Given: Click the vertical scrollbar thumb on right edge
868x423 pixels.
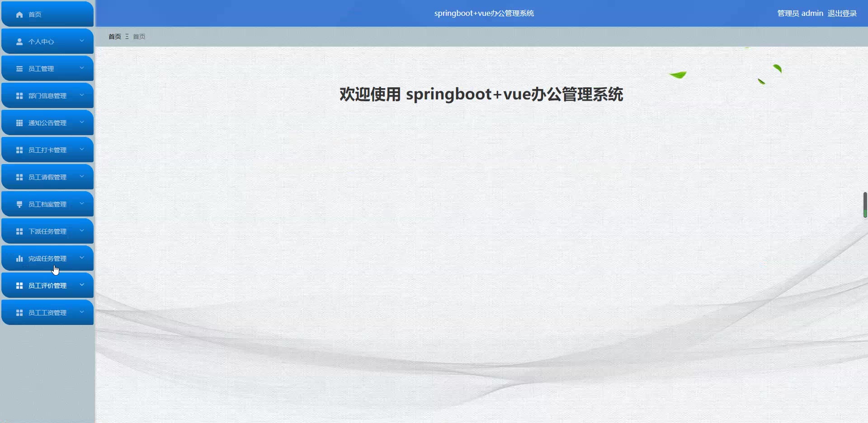Looking at the screenshot, I should click(865, 205).
